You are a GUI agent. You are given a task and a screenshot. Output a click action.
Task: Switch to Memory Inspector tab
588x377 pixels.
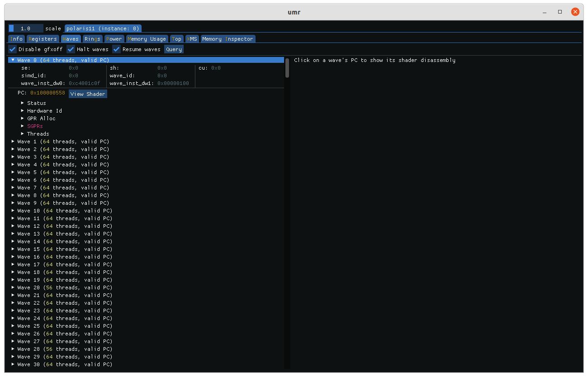click(x=228, y=39)
